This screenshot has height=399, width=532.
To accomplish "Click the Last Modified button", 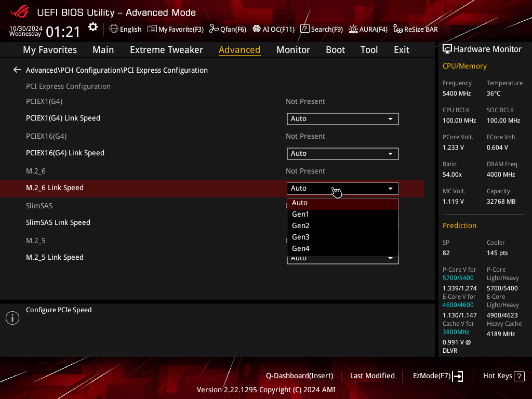I will click(372, 376).
